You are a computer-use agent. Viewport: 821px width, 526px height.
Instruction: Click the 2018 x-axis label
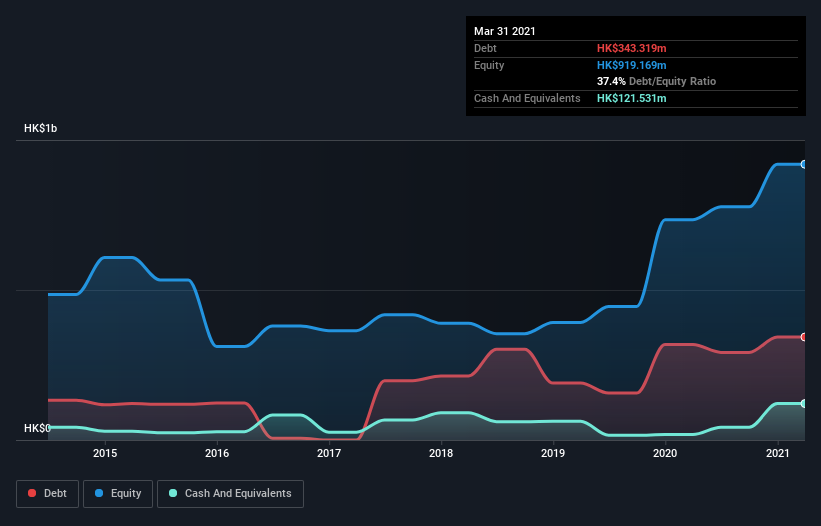coord(441,453)
